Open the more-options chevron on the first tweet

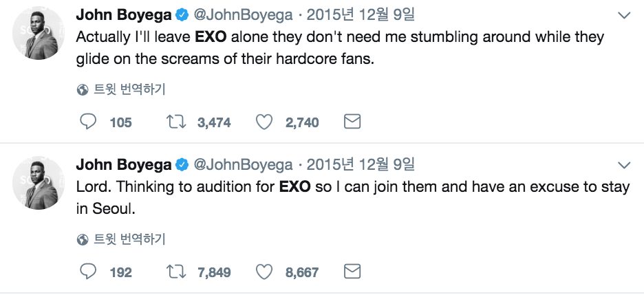click(624, 15)
